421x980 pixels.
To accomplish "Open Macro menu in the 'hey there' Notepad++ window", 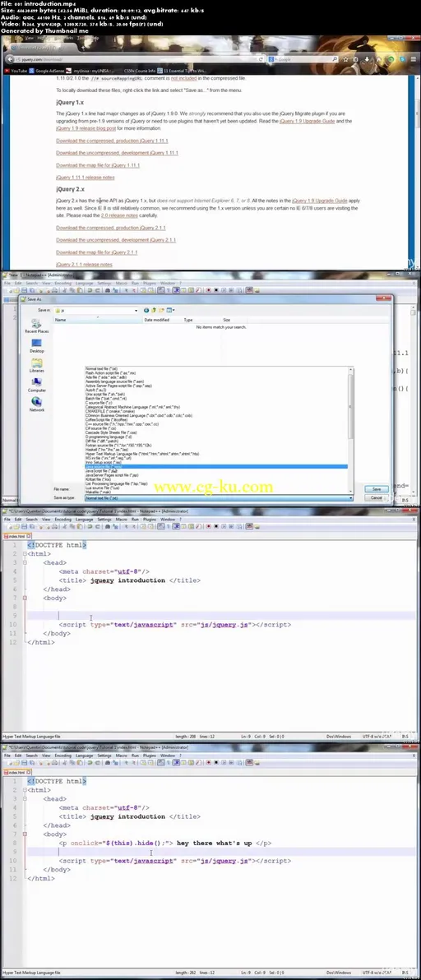I will 121,756.
